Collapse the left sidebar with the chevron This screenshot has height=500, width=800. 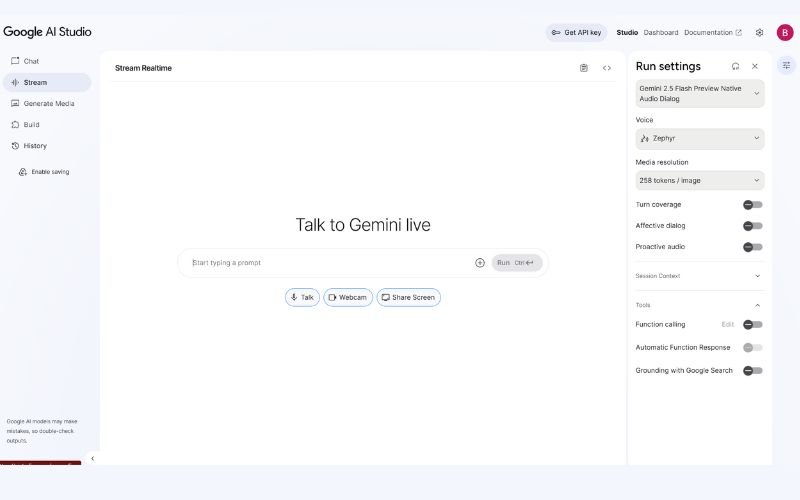(92, 459)
